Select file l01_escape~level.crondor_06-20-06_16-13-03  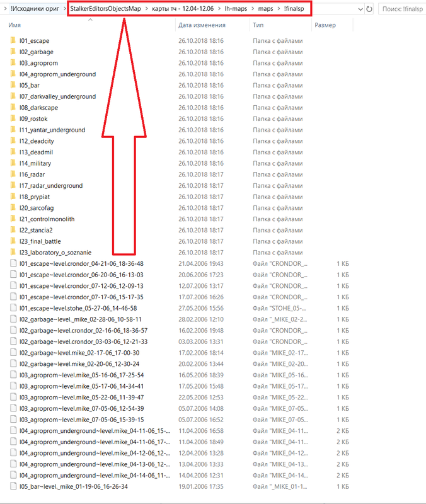(x=81, y=275)
